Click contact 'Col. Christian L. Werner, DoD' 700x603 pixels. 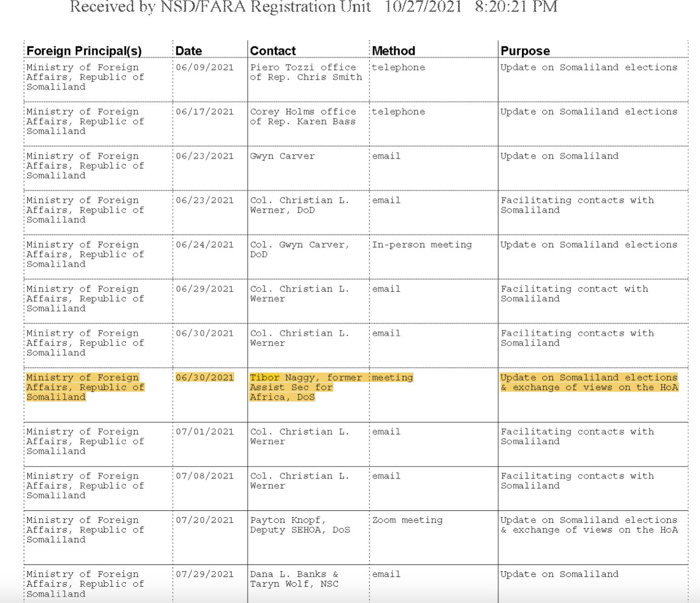300,205
